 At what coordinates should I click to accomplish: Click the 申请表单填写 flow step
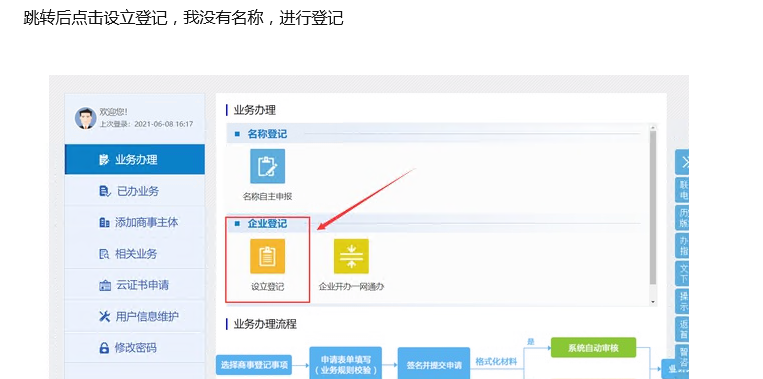click(345, 364)
